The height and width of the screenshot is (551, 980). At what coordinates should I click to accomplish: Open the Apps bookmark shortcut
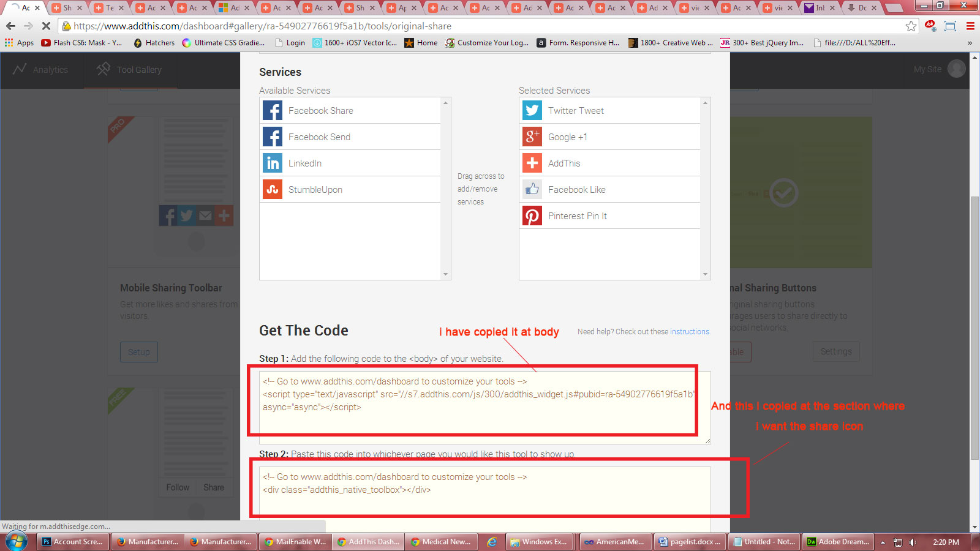[x=19, y=43]
